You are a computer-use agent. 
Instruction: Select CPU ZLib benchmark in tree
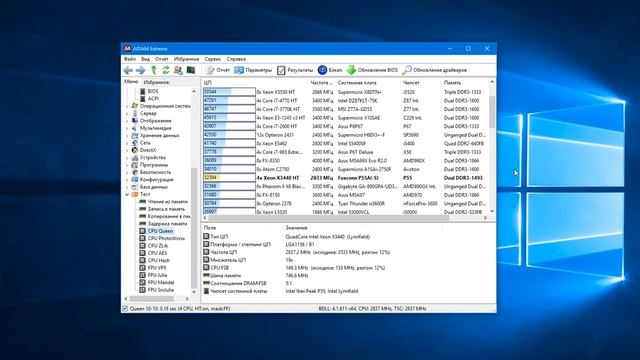tap(158, 246)
